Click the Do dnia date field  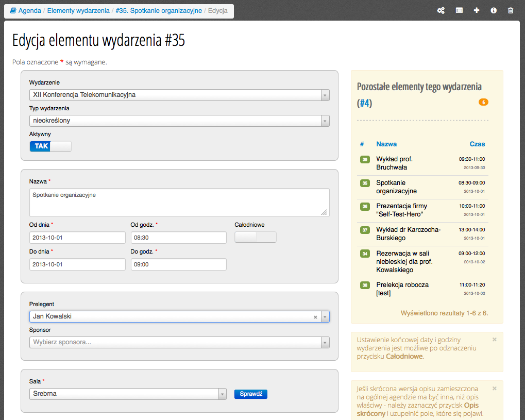[77, 264]
